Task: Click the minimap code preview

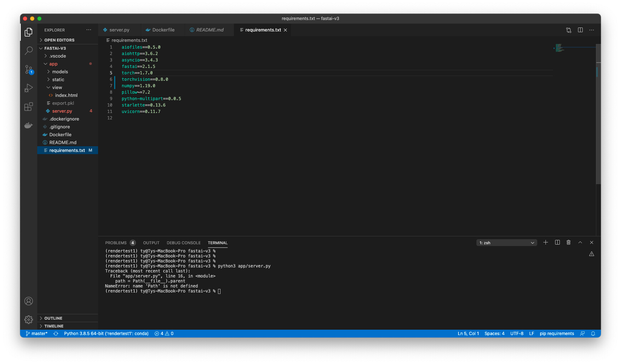Action: [x=560, y=48]
